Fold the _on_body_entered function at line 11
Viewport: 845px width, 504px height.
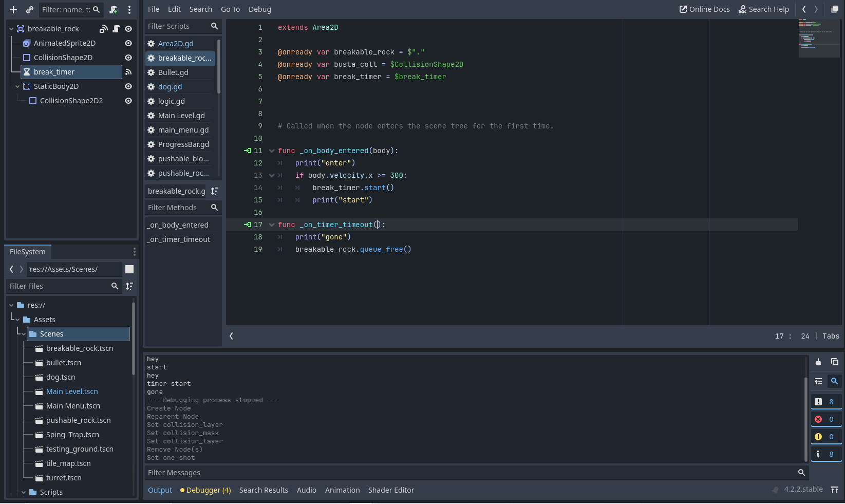[x=271, y=151]
